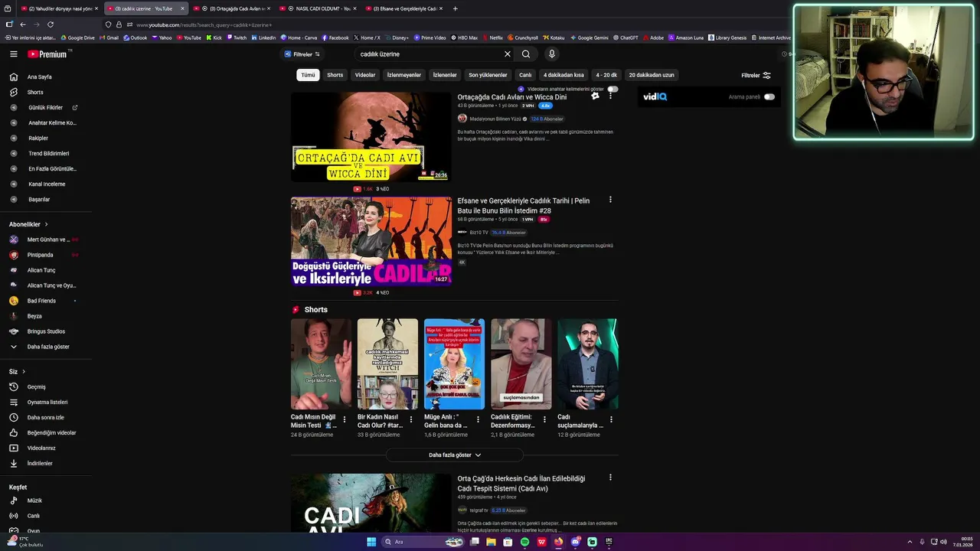Click the cadılık üzerine search field

(x=429, y=54)
